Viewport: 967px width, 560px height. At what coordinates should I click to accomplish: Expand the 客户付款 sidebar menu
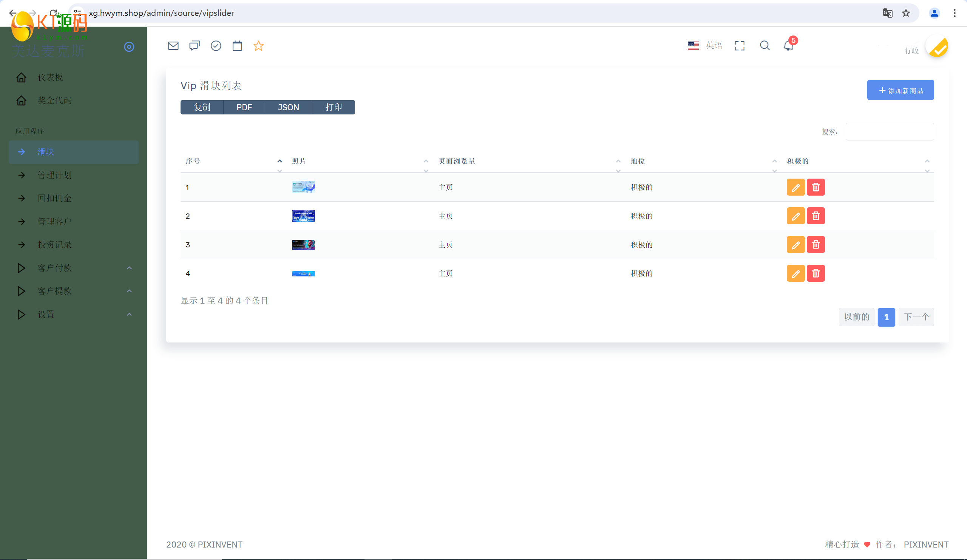coord(54,268)
